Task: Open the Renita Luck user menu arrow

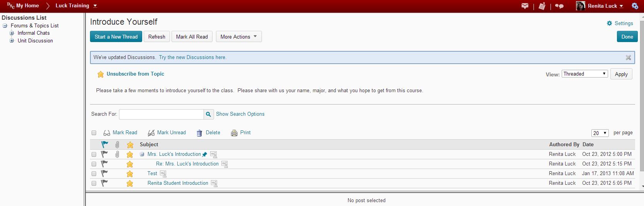Action: [x=621, y=6]
